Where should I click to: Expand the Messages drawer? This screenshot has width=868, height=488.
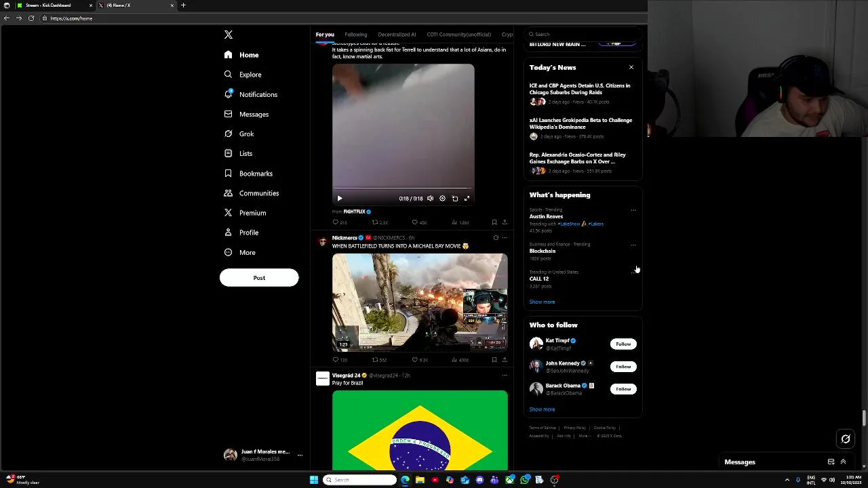coord(843,462)
